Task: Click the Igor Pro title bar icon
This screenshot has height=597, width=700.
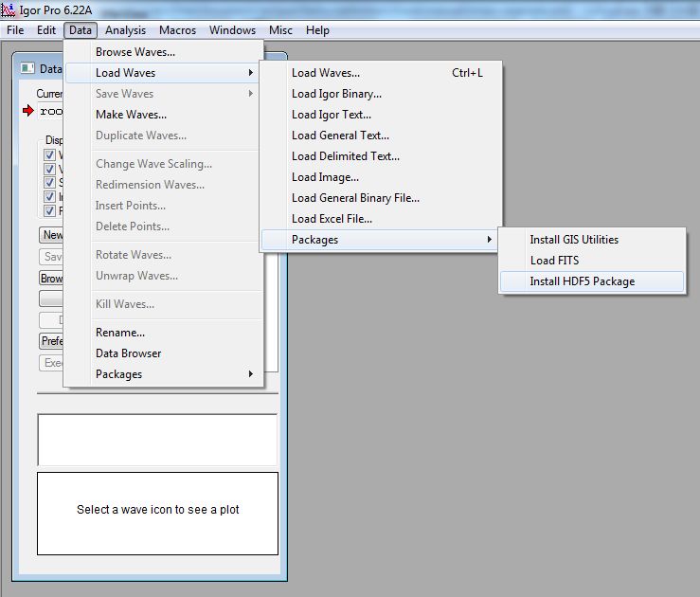Action: (x=9, y=9)
